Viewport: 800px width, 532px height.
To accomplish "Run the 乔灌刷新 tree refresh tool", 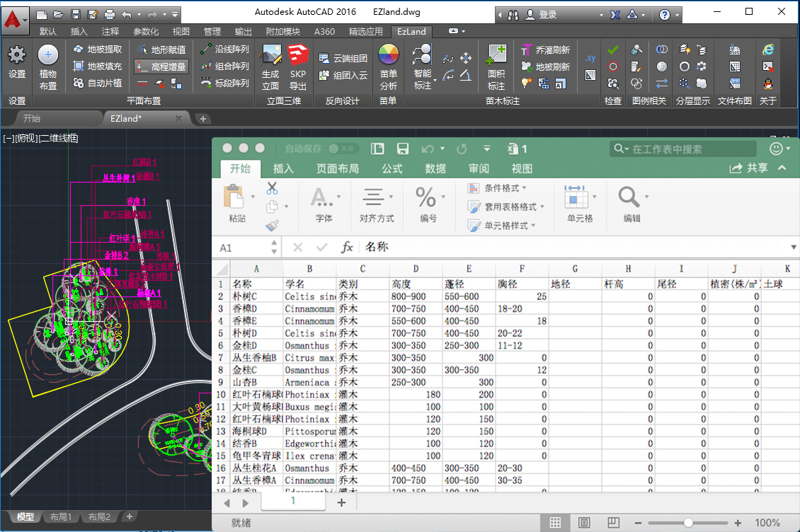I will coord(545,50).
